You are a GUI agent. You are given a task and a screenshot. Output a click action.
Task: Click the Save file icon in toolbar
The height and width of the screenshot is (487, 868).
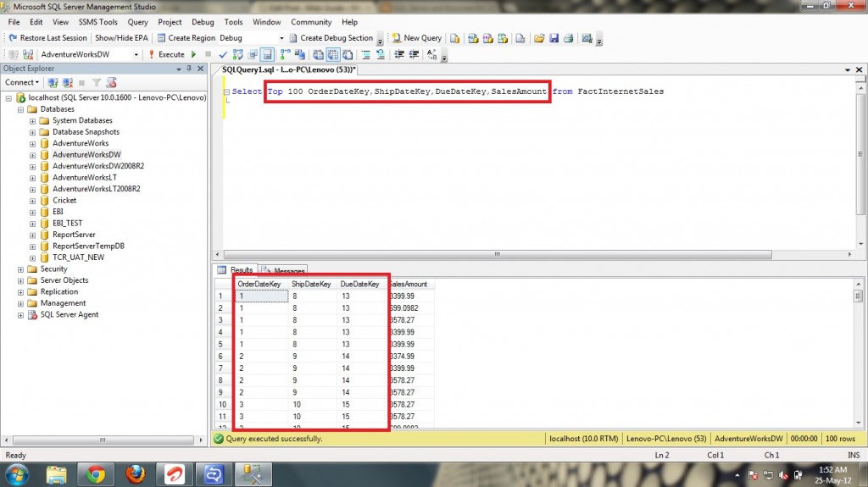click(x=554, y=38)
